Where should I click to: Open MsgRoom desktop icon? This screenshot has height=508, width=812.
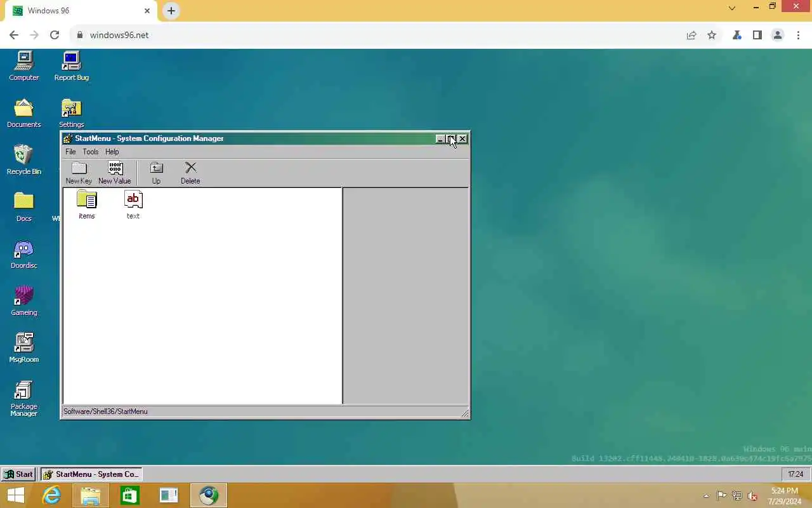[24, 348]
